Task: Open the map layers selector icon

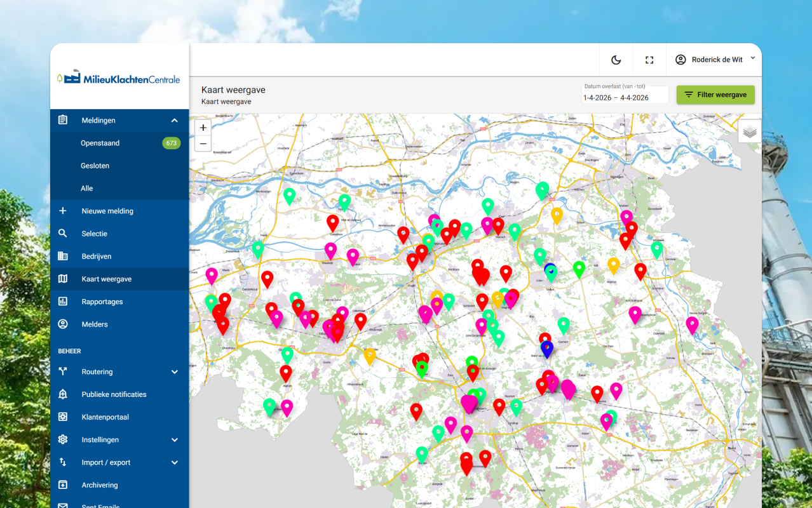Action: coord(750,130)
